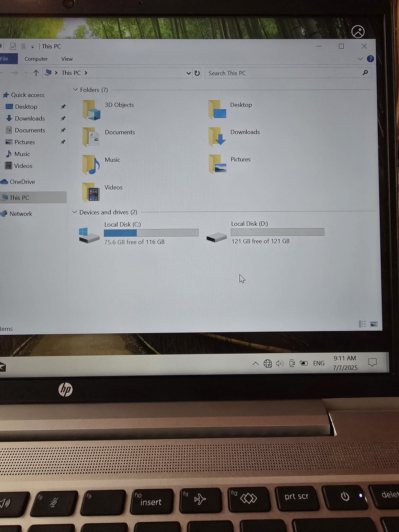
Task: Expand the ribbon with the chevron
Action: point(360,59)
